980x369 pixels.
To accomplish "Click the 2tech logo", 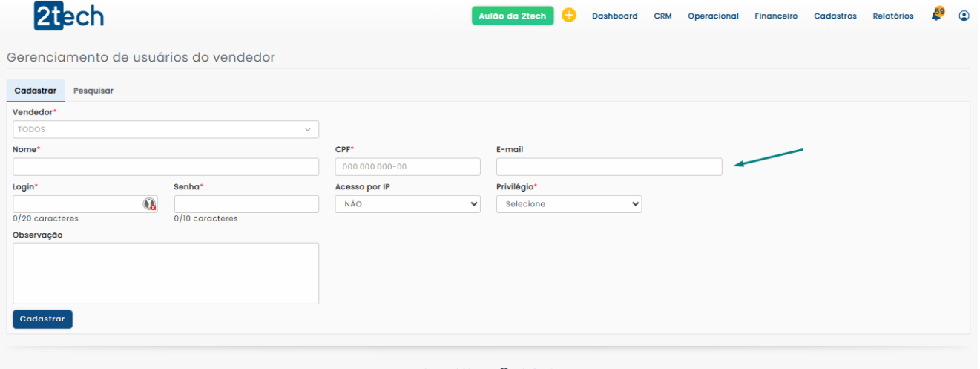I will [x=69, y=16].
